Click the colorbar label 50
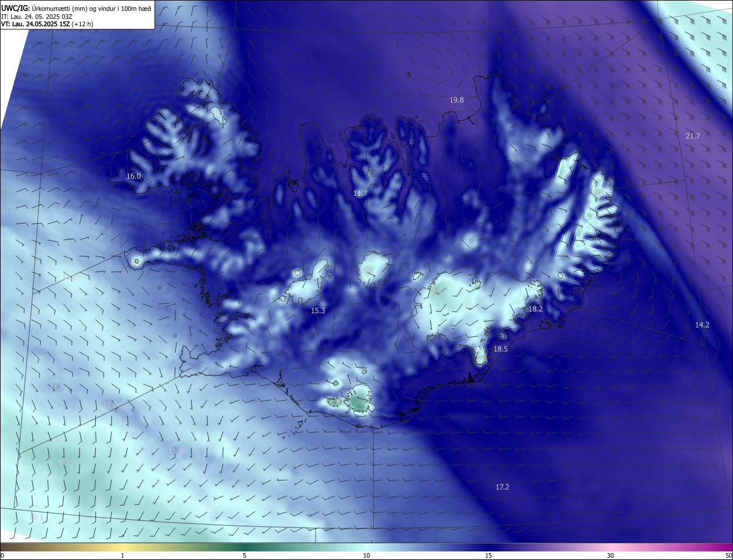The width and height of the screenshot is (733, 560). [728, 555]
